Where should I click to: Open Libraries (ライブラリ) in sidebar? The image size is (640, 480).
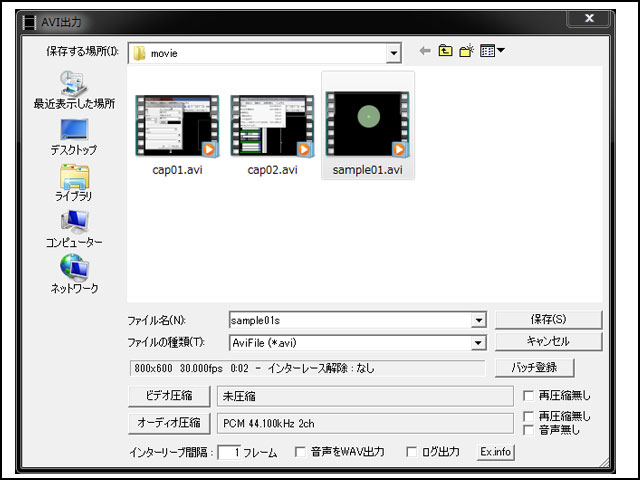[x=74, y=183]
